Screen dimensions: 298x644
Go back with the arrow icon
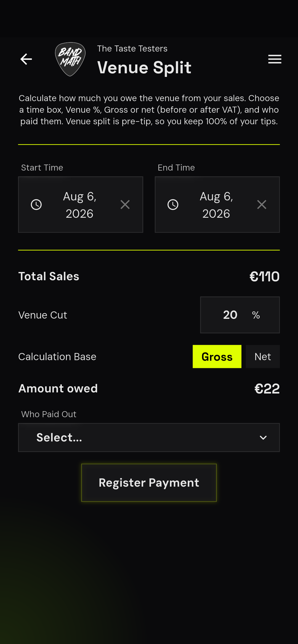coord(26,59)
